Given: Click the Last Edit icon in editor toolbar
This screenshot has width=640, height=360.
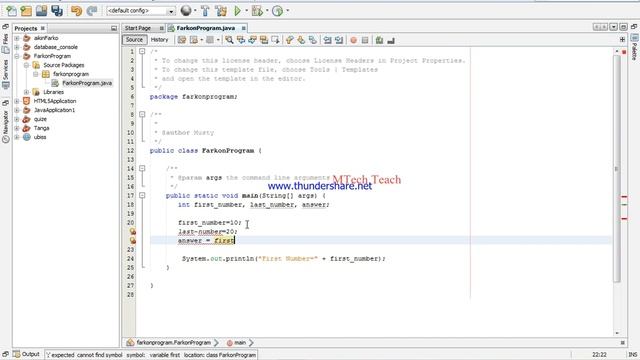Looking at the screenshot, I should click(182, 40).
